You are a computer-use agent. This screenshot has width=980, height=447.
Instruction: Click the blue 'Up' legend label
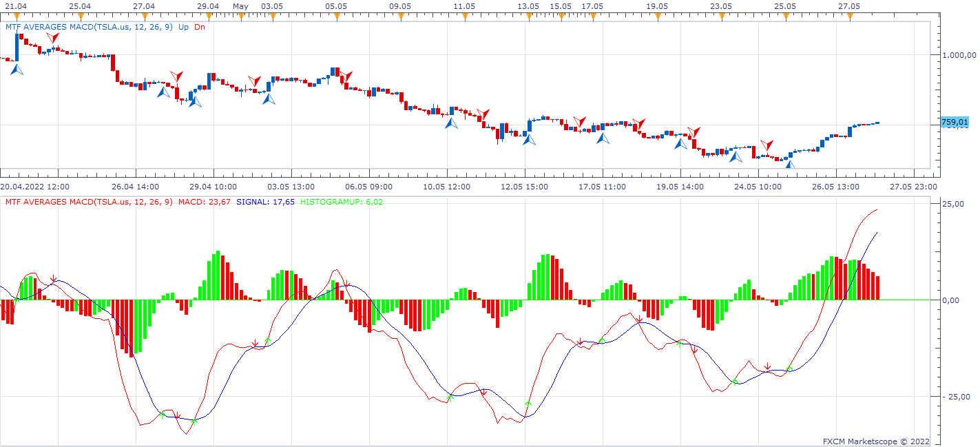coord(183,27)
